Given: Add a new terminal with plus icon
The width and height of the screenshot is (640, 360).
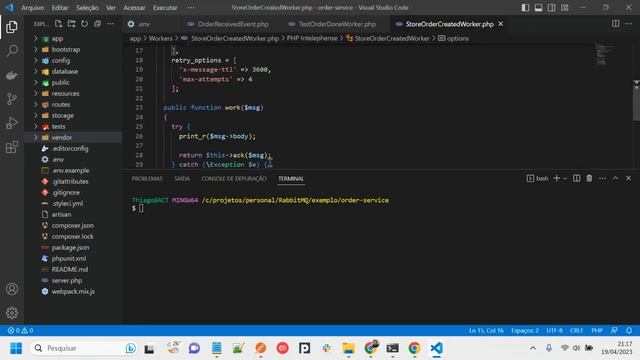Looking at the screenshot, I should (x=556, y=178).
